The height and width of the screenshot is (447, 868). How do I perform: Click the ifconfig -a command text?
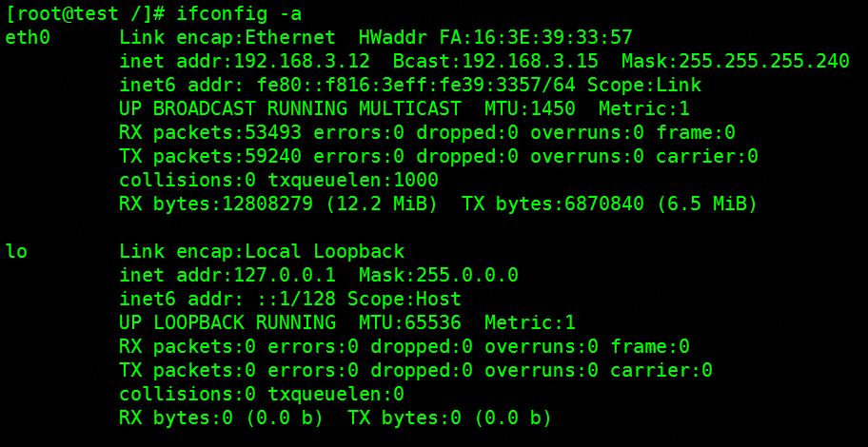(x=239, y=14)
